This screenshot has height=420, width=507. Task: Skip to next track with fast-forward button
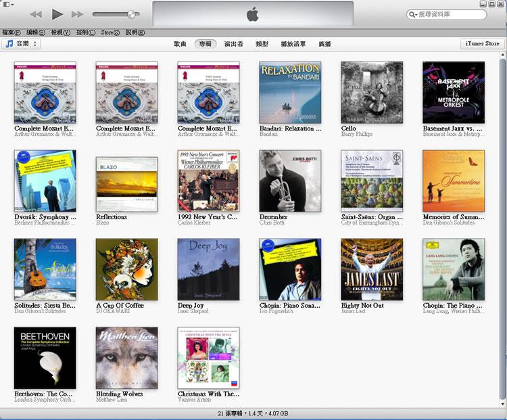78,14
